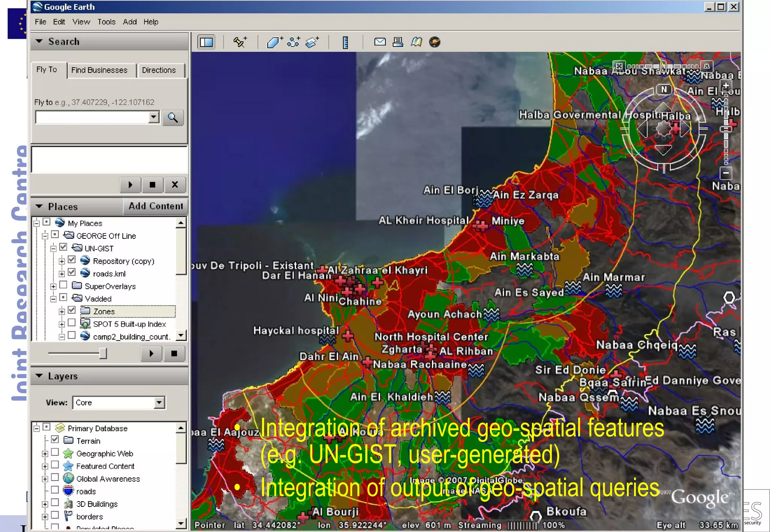
Task: Click the Fly to input field
Action: pos(92,117)
